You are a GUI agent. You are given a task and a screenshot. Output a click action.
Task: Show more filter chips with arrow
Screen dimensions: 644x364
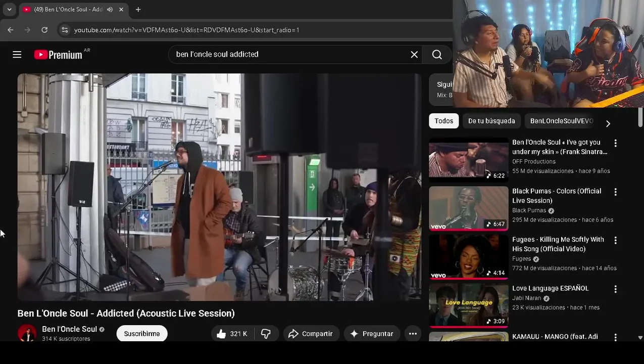pos(608,123)
